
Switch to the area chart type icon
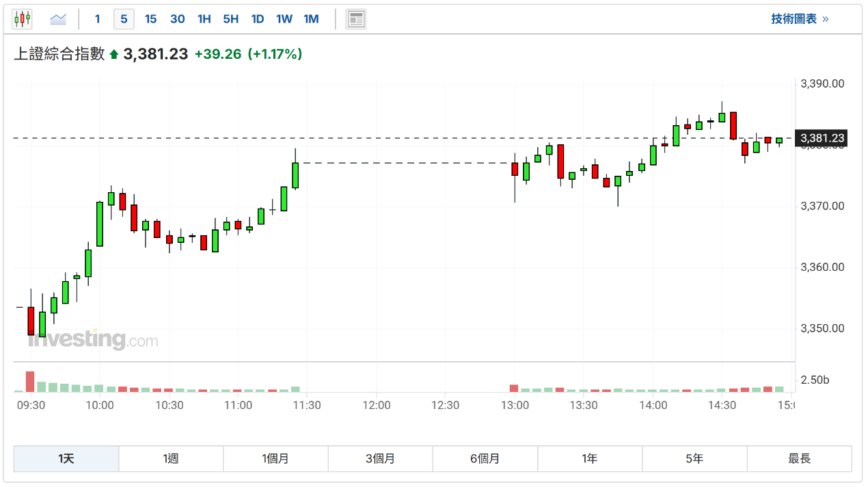click(58, 19)
